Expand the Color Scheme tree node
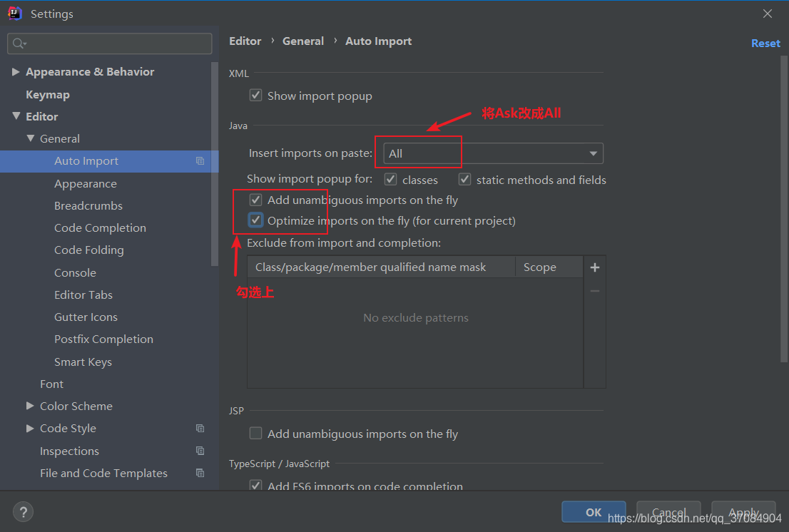789x532 pixels. pos(30,406)
